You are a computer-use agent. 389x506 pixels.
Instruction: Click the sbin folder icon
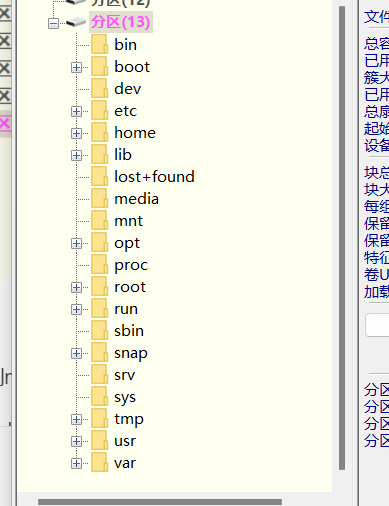coord(100,330)
